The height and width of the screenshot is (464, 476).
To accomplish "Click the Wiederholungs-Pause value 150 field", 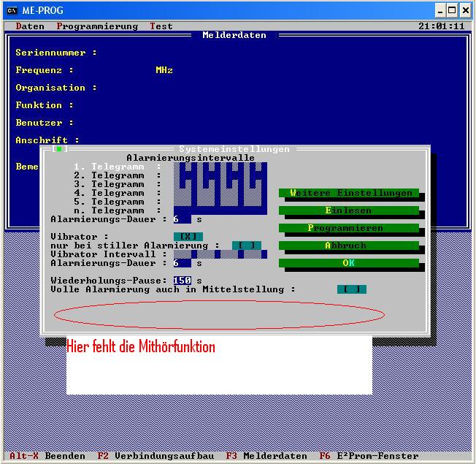I will pos(182,281).
